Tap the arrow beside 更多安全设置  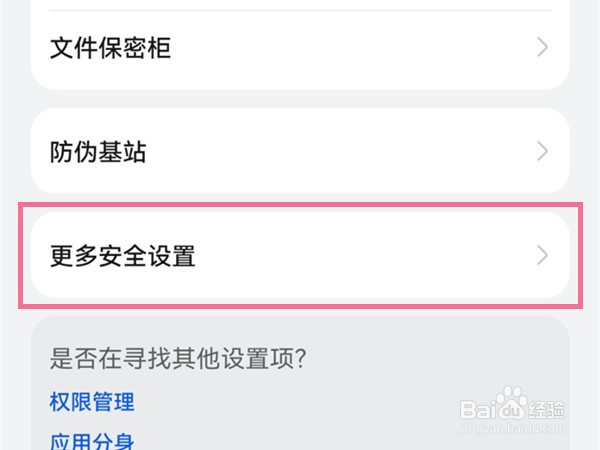click(x=542, y=256)
